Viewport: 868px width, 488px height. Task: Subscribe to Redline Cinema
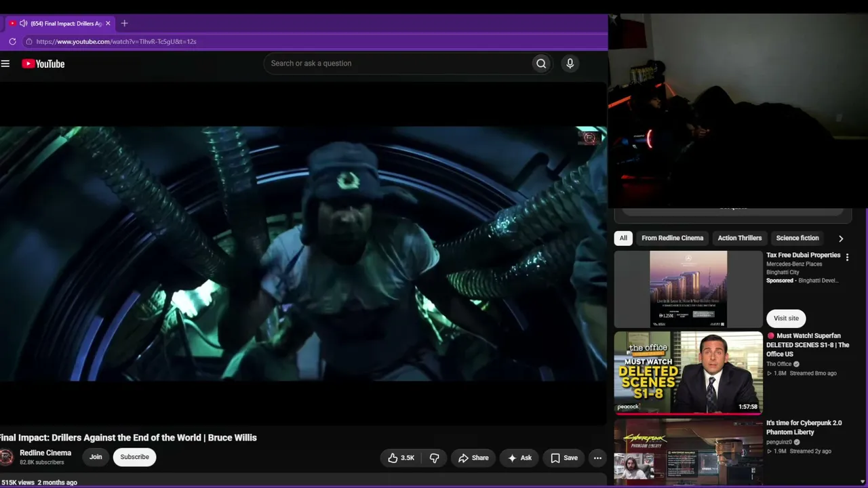point(134,457)
